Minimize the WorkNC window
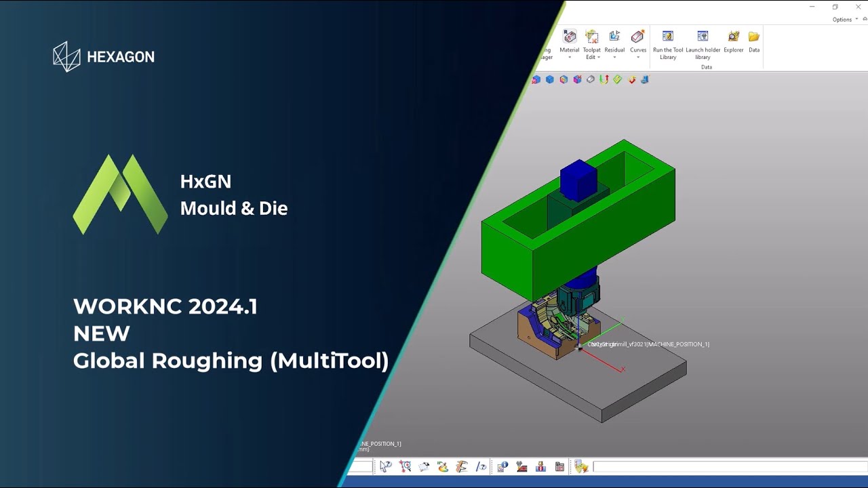 (x=812, y=7)
